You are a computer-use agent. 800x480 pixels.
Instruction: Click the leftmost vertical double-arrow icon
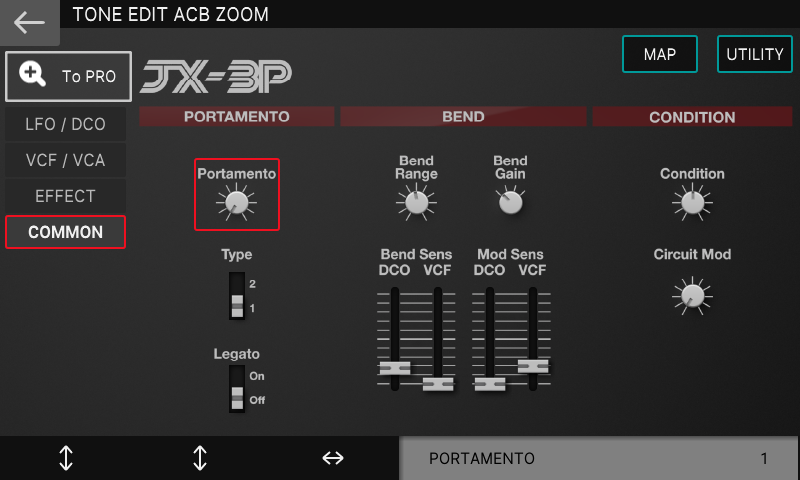coord(66,458)
